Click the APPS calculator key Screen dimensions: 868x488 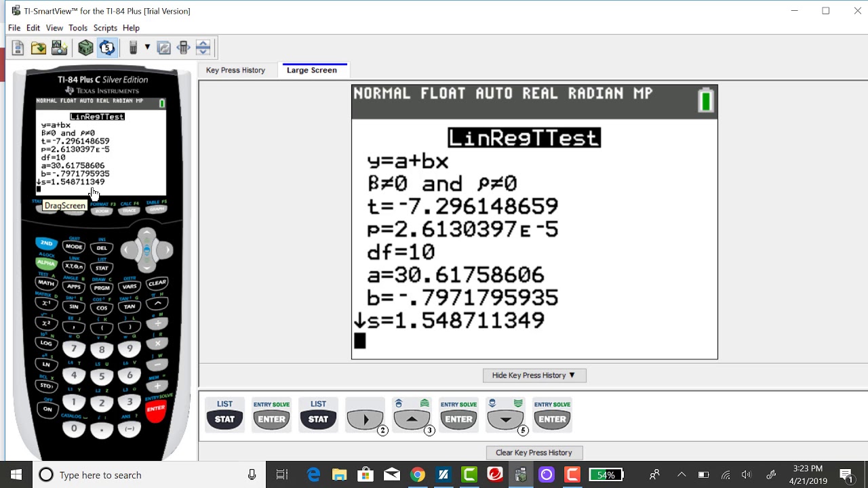(74, 287)
